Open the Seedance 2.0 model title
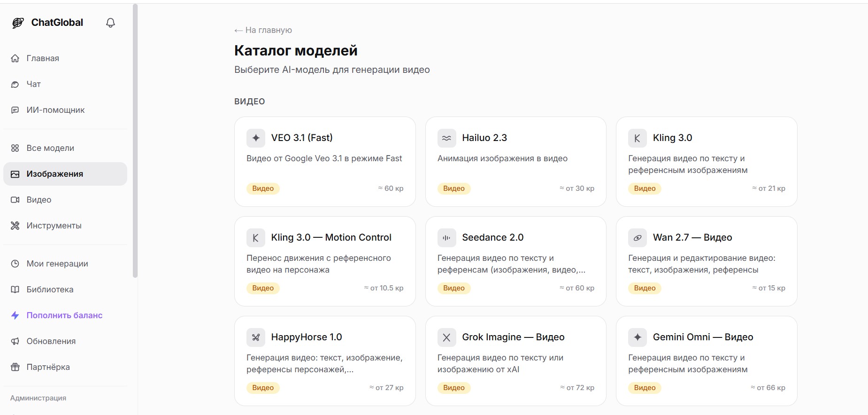The image size is (868, 415). (x=493, y=237)
